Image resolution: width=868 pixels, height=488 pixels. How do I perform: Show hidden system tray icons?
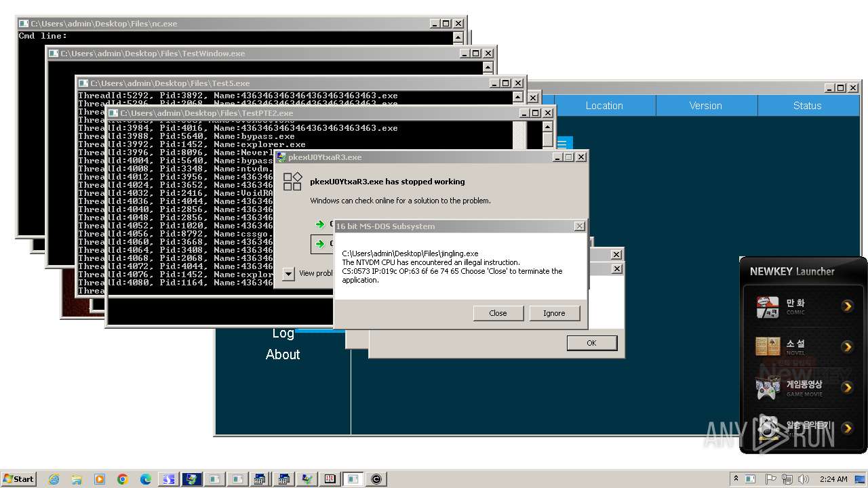[x=737, y=479]
